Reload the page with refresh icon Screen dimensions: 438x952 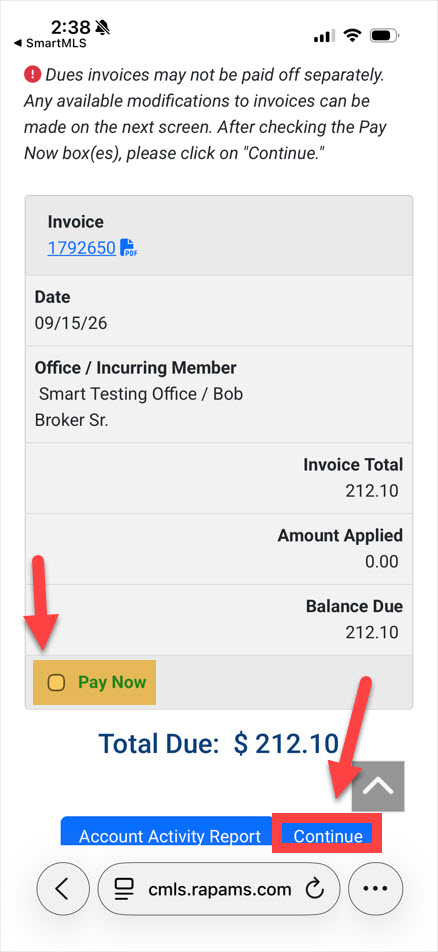point(314,889)
